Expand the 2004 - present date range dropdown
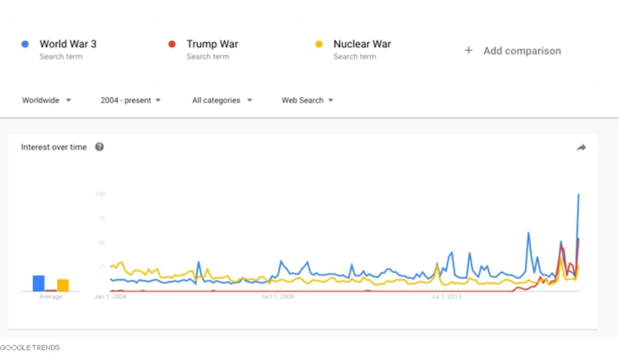634x364 pixels. tap(131, 100)
